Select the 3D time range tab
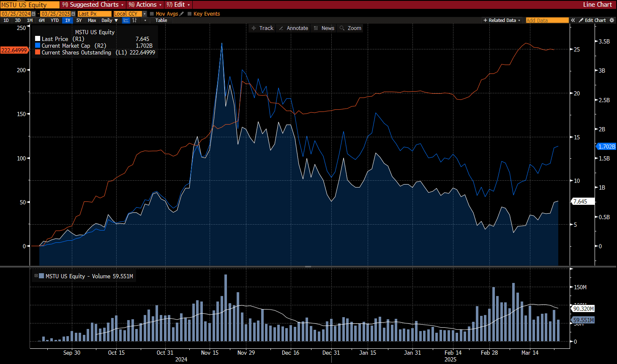Image resolution: width=617 pixels, height=364 pixels. pos(18,20)
